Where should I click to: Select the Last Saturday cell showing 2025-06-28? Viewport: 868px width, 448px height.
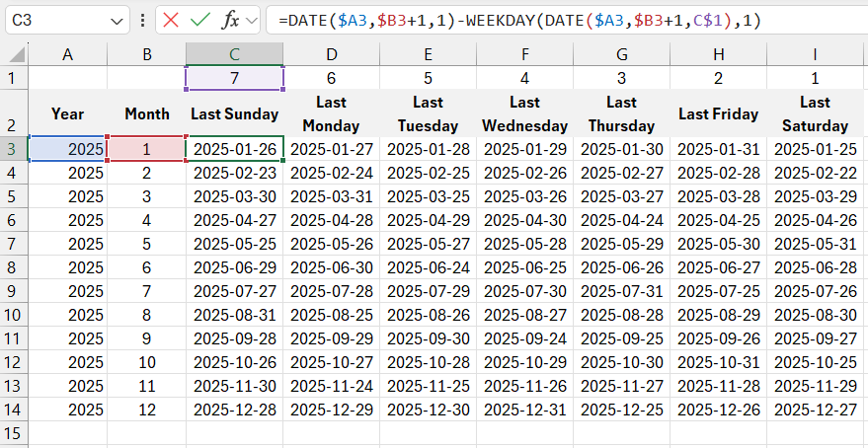[815, 267]
